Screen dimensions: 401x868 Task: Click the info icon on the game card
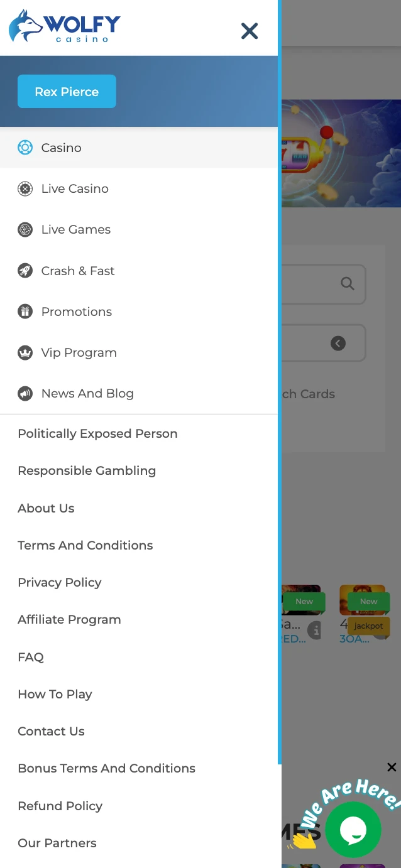[315, 630]
